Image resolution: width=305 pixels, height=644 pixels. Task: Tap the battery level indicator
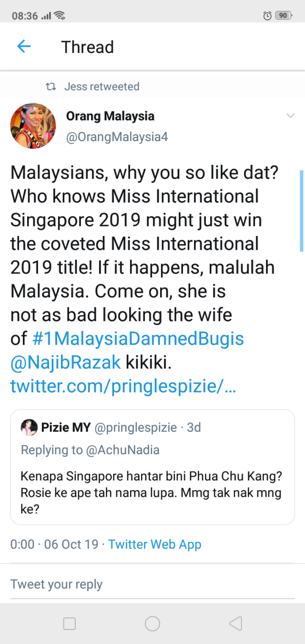(284, 16)
